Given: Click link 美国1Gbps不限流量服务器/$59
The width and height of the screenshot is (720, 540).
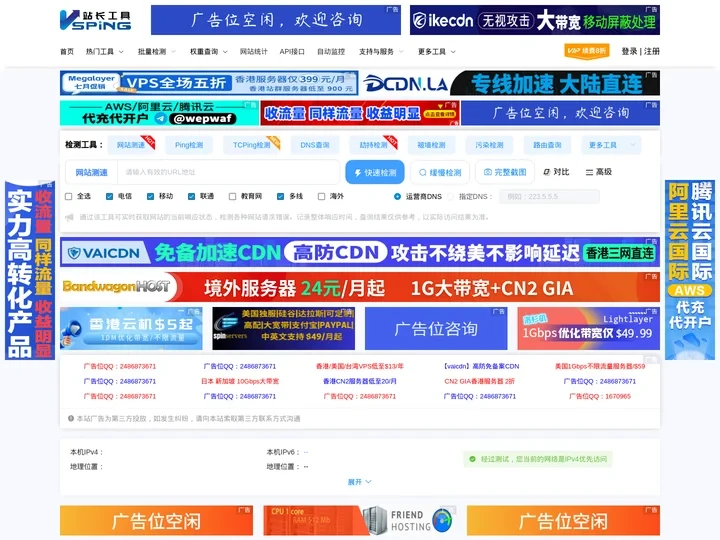Looking at the screenshot, I should point(600,366).
